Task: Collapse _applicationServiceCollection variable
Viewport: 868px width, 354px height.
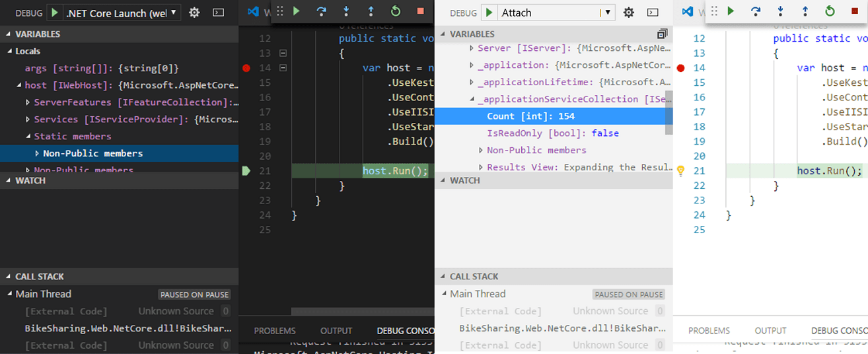Action: point(472,99)
